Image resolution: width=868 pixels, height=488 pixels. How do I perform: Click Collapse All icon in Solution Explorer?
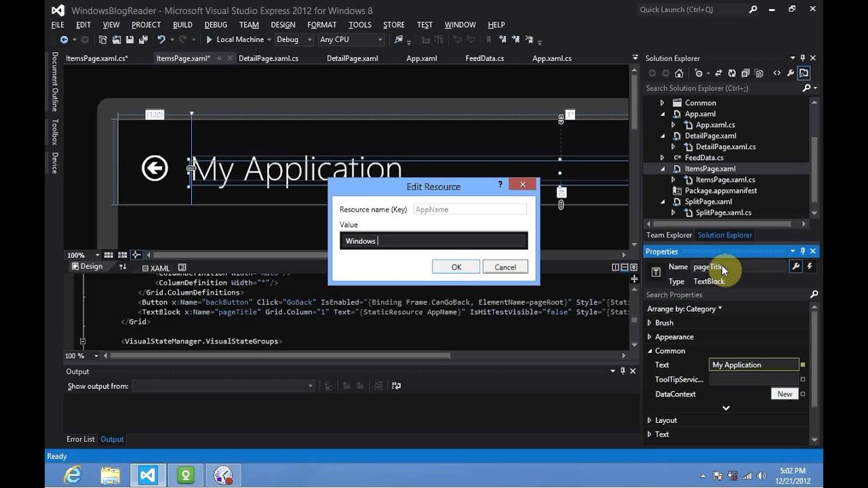click(745, 73)
